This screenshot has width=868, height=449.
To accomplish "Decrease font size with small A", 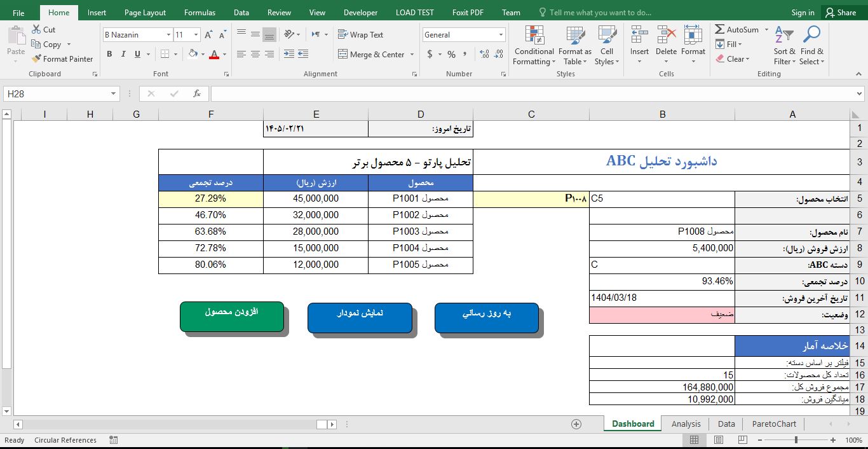I will point(222,35).
